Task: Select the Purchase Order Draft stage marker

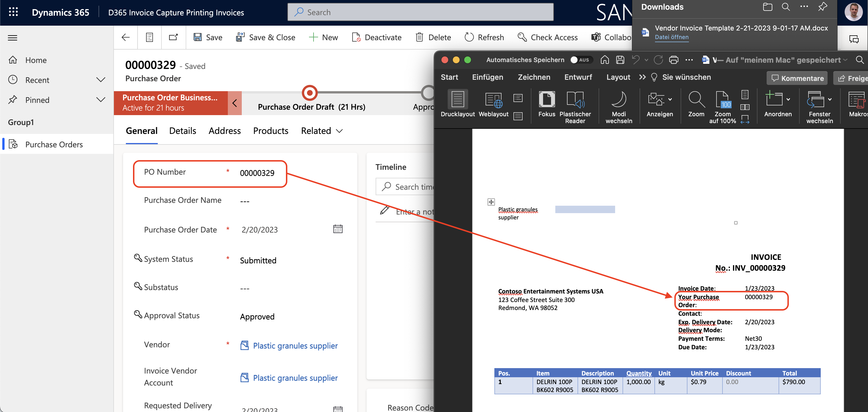Action: [310, 92]
